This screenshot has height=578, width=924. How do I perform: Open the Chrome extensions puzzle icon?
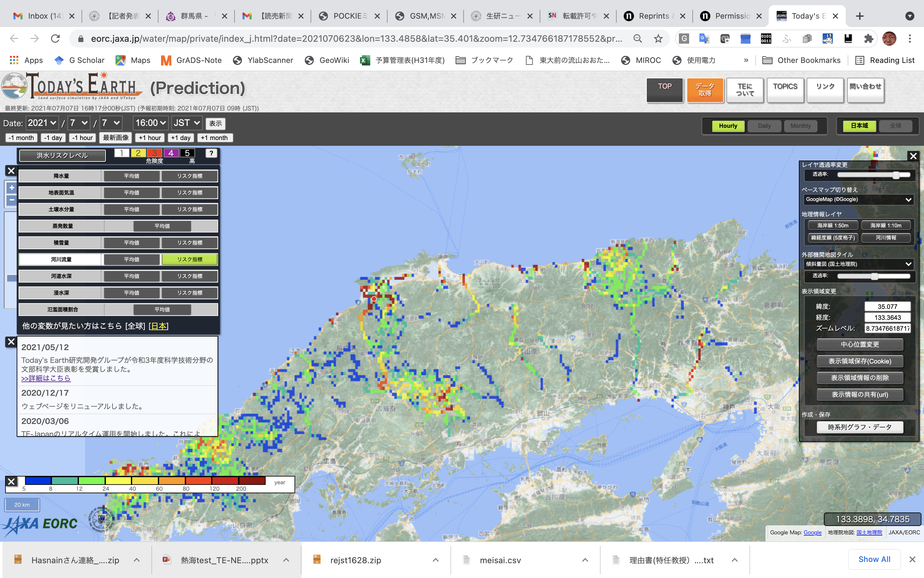pyautogui.click(x=868, y=38)
